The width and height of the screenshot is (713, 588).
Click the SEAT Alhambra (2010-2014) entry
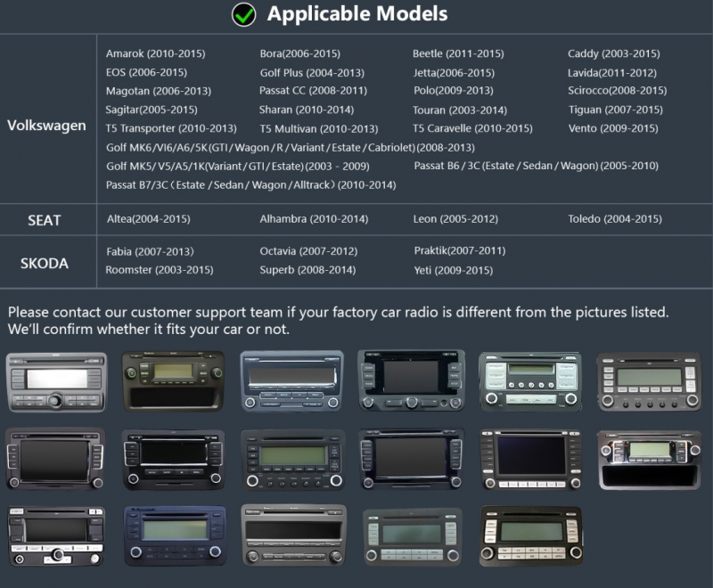coord(314,219)
